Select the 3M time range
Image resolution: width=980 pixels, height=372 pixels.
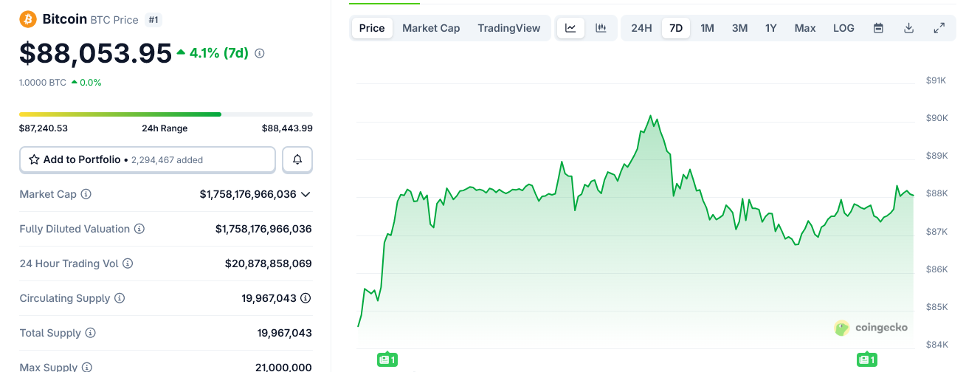(739, 28)
